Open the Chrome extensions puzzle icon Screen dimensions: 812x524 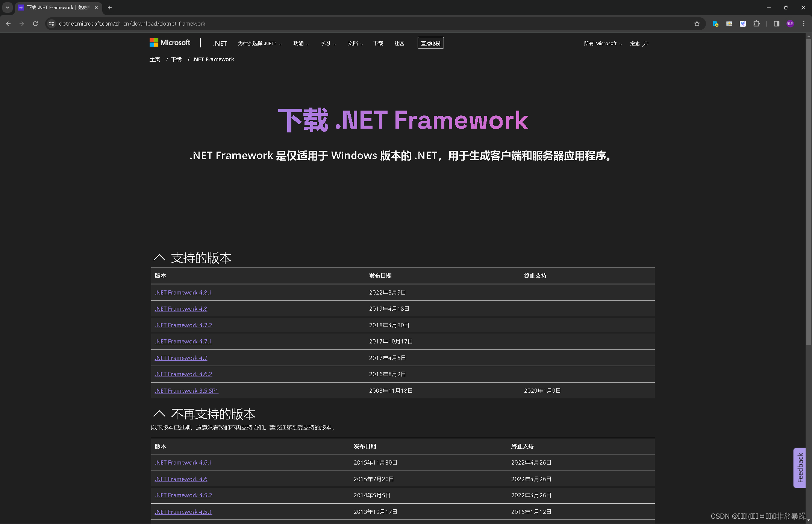(x=756, y=23)
